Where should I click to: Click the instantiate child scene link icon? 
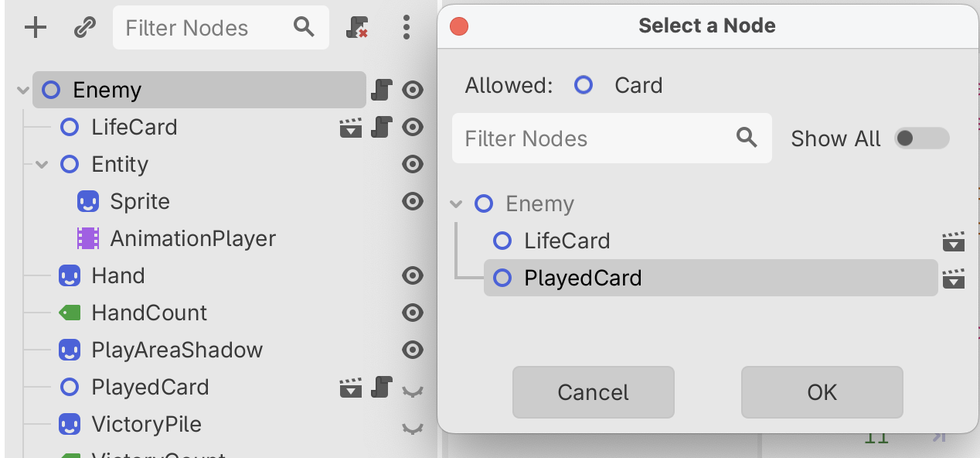[83, 28]
